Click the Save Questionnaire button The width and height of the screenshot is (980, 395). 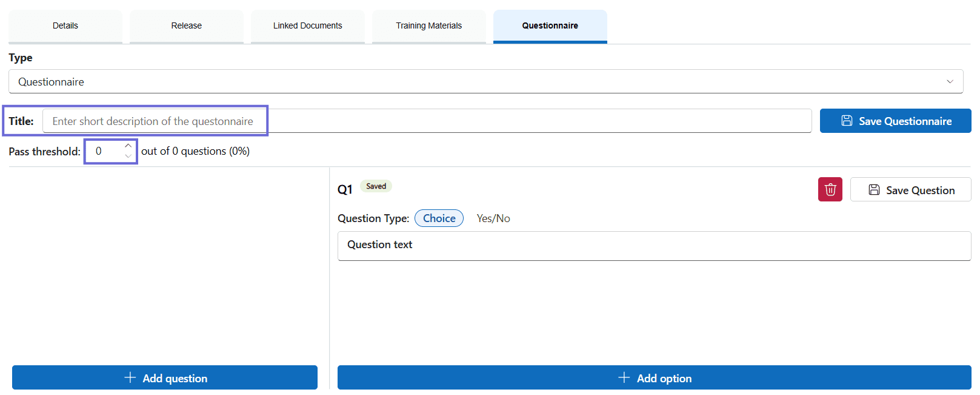(x=895, y=121)
